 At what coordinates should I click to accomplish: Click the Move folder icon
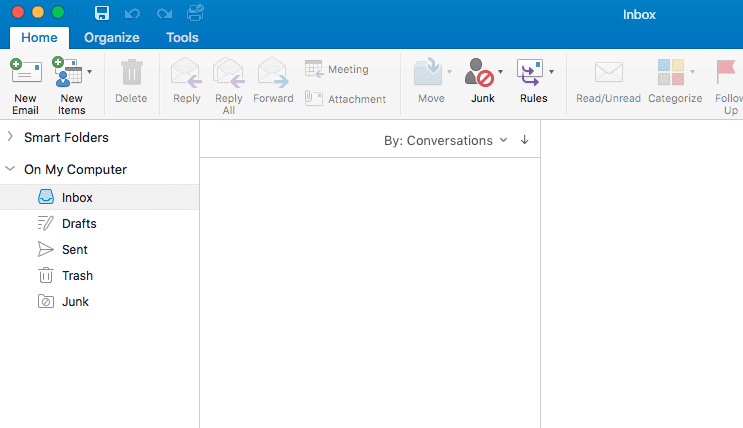pyautogui.click(x=428, y=72)
